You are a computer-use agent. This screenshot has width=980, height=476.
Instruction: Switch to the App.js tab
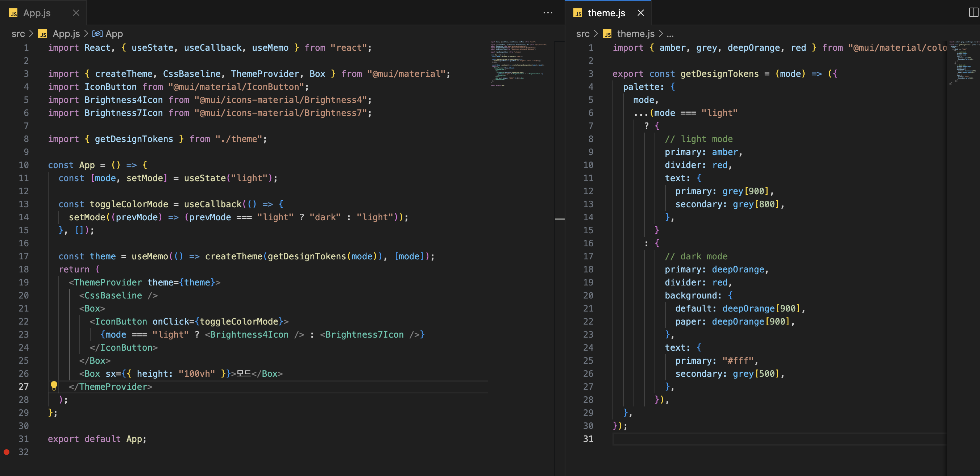(37, 13)
